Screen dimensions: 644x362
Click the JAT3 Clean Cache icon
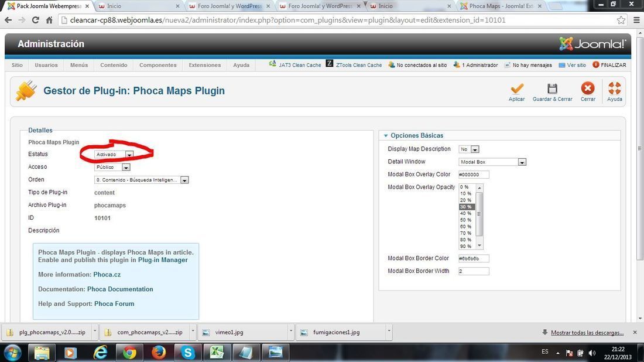point(272,64)
